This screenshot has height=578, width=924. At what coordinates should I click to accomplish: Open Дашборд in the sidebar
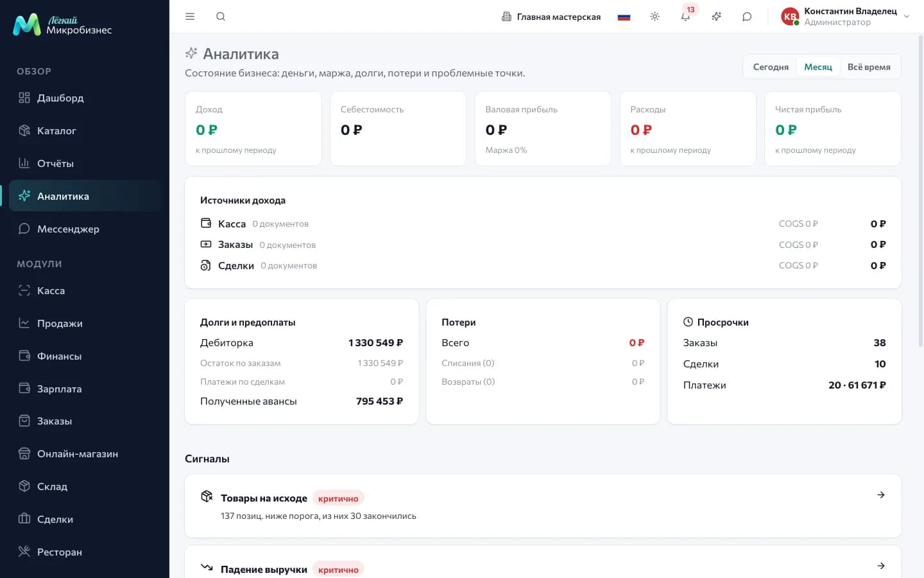(85, 98)
